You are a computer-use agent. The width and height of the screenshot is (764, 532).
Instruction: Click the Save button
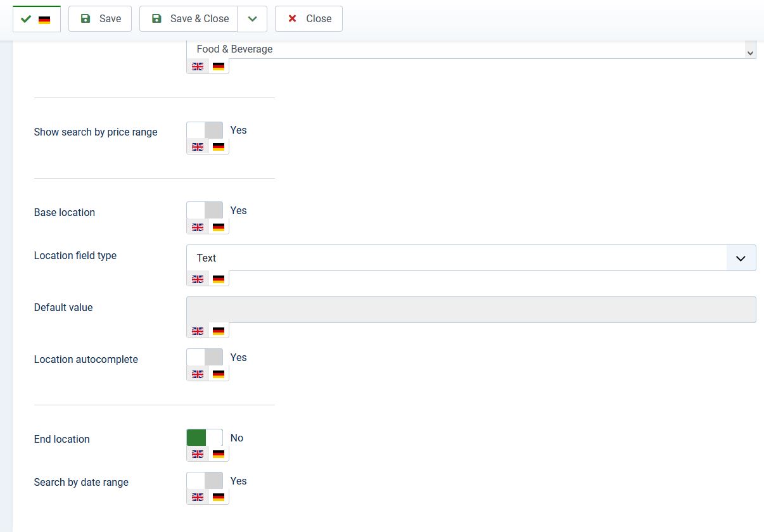point(100,19)
